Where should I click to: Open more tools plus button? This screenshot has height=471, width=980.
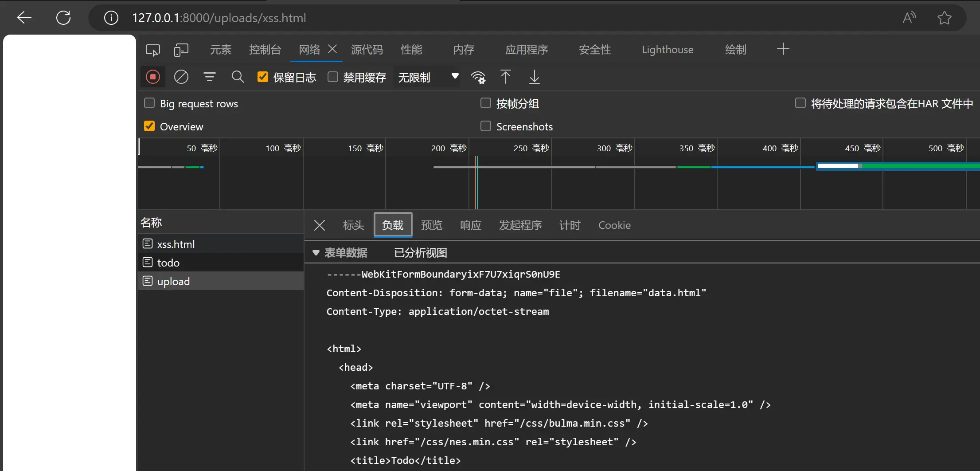tap(783, 49)
